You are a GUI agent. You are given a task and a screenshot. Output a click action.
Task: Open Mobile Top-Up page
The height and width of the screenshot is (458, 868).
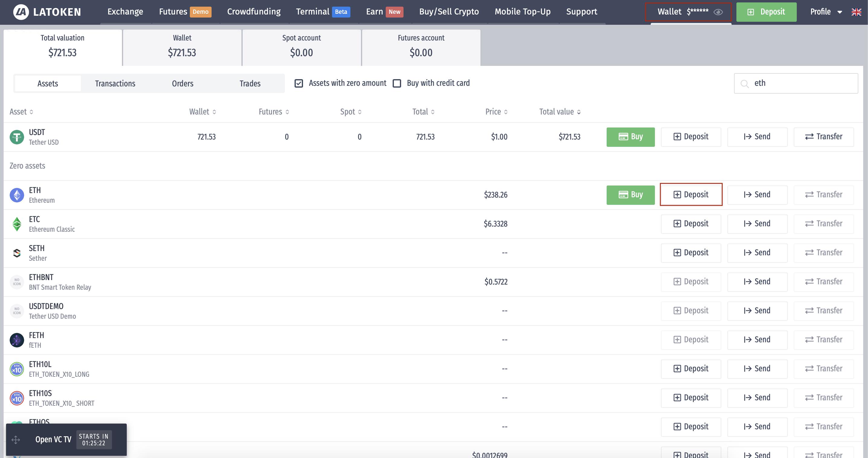[x=523, y=12]
